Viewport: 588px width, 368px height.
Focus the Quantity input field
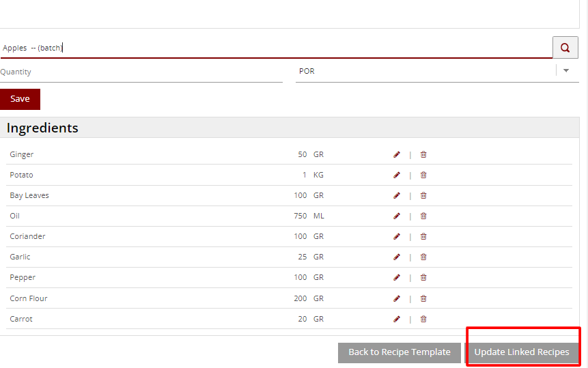click(141, 72)
